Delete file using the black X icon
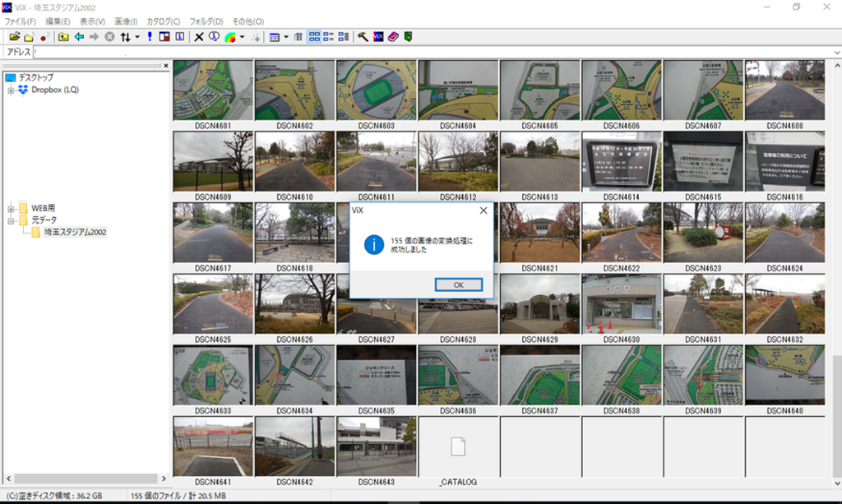 199,37
